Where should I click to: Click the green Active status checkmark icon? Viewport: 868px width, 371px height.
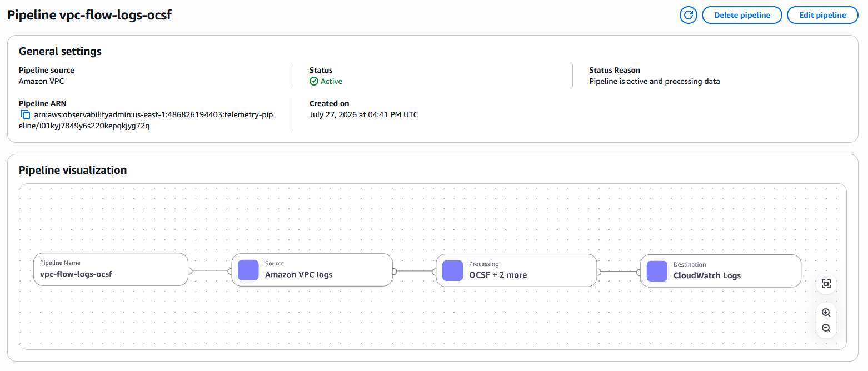point(314,81)
